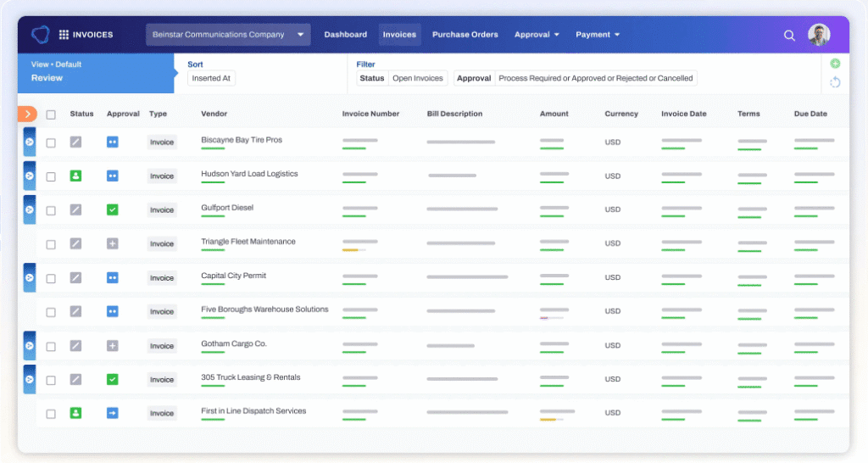
Task: Click the Approval filter chip
Action: point(576,78)
